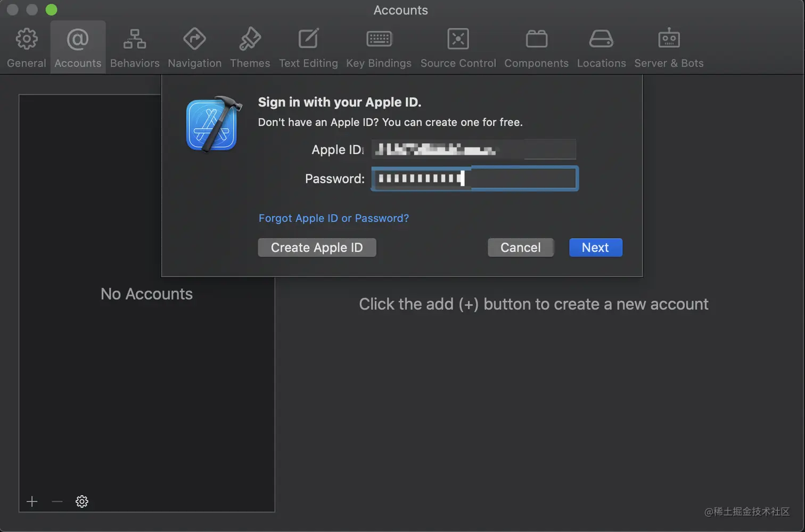Open the General preferences pane
The height and width of the screenshot is (532, 805).
[x=27, y=48]
